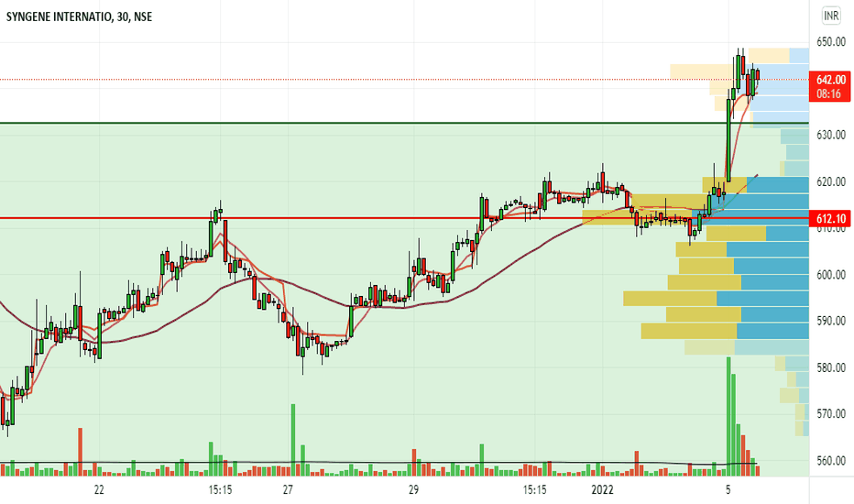Click the 22 date label on time axis
This screenshot has height=504, width=854.
point(99,490)
